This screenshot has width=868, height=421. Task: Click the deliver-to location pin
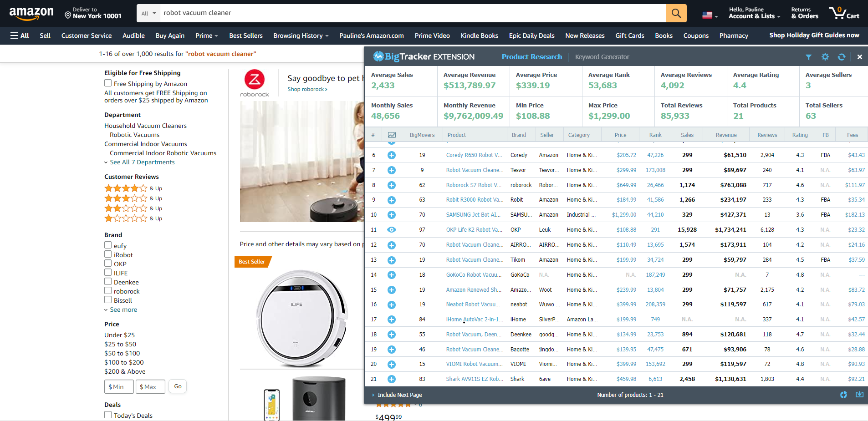(68, 15)
